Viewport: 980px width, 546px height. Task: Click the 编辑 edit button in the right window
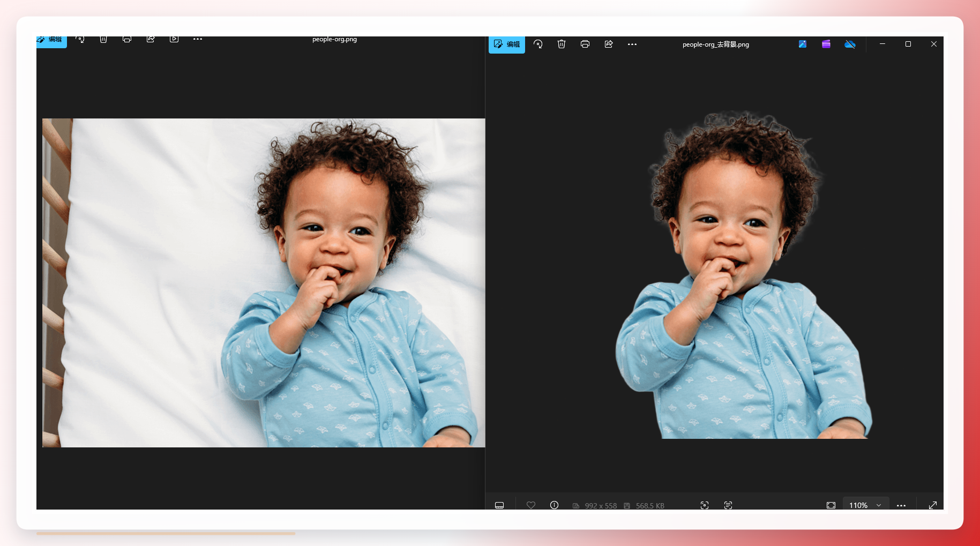507,44
